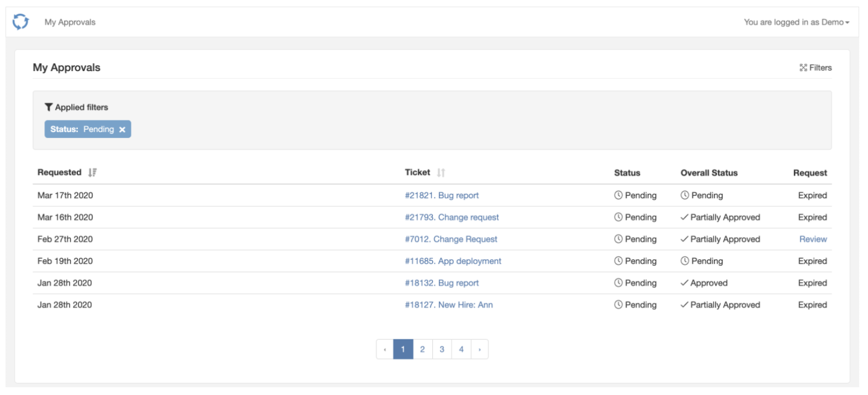
Task: Click the Requested column header
Action: (59, 173)
